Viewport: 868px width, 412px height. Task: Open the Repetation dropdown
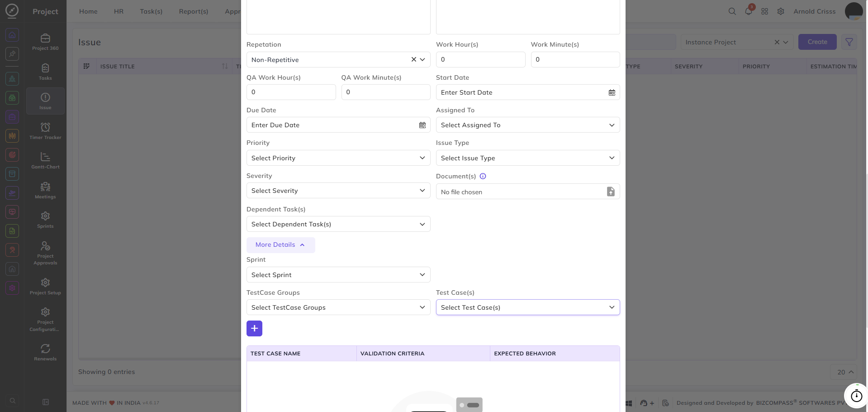(x=338, y=59)
